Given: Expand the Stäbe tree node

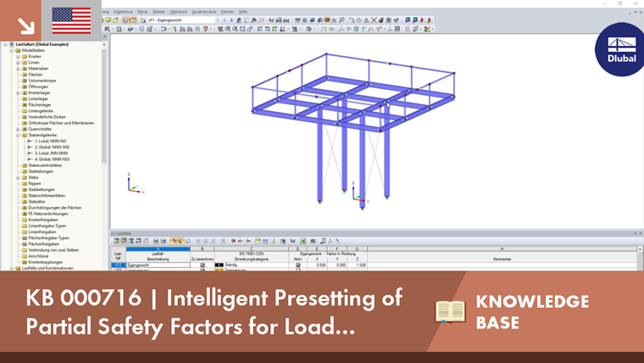Looking at the screenshot, I should (18, 177).
